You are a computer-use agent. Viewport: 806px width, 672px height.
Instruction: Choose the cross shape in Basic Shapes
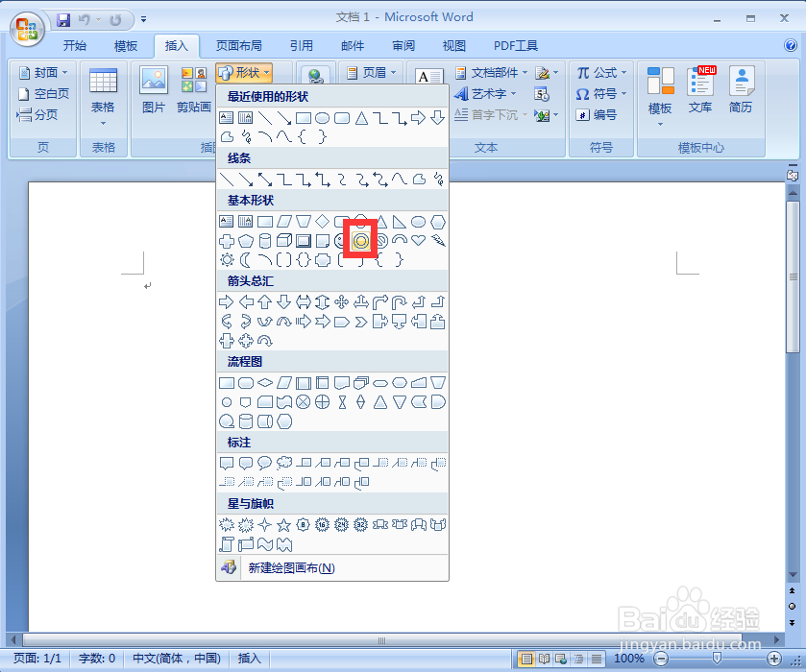227,240
